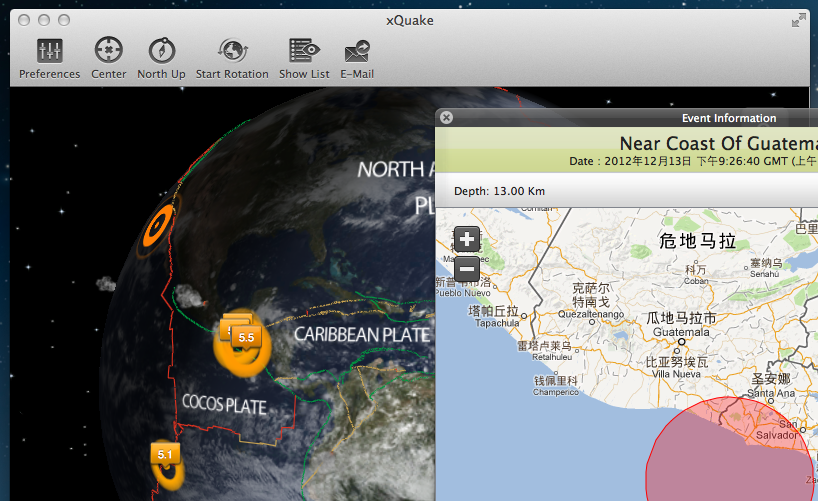Click the 危地马拉 country label on map
The width and height of the screenshot is (818, 501).
pos(697,241)
